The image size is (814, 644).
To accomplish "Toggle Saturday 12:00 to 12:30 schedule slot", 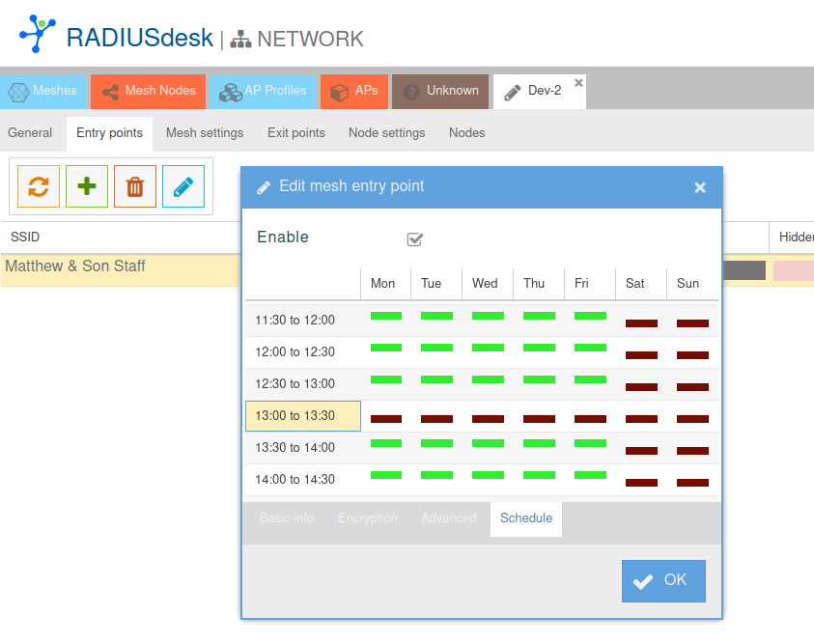I will pos(641,355).
